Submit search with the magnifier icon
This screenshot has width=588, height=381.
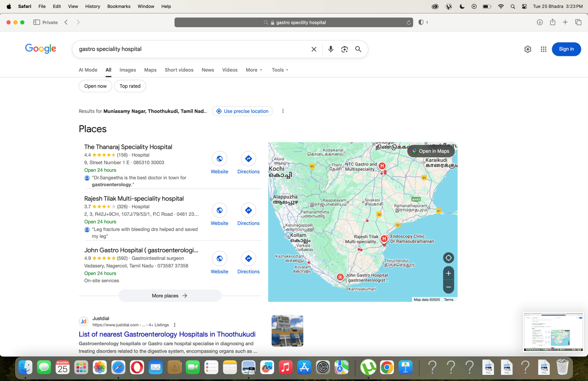pyautogui.click(x=358, y=49)
